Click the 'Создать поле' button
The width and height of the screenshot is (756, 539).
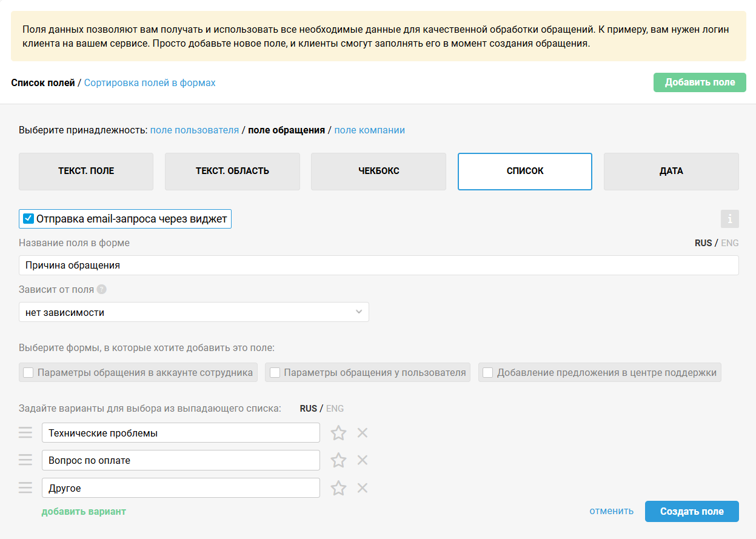click(692, 511)
